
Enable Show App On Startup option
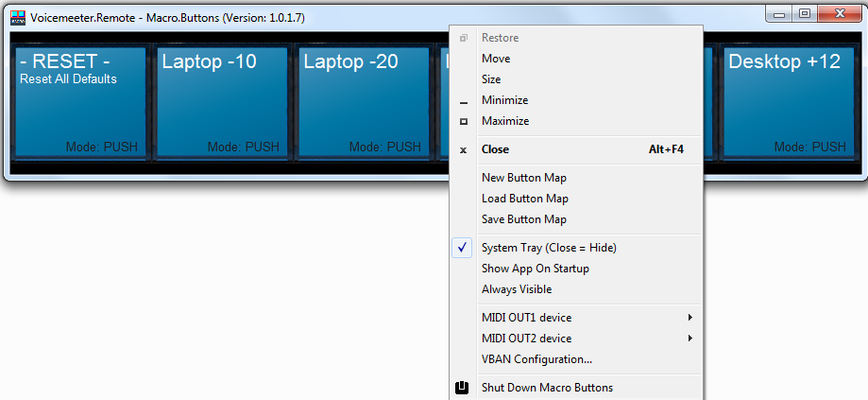(535, 269)
